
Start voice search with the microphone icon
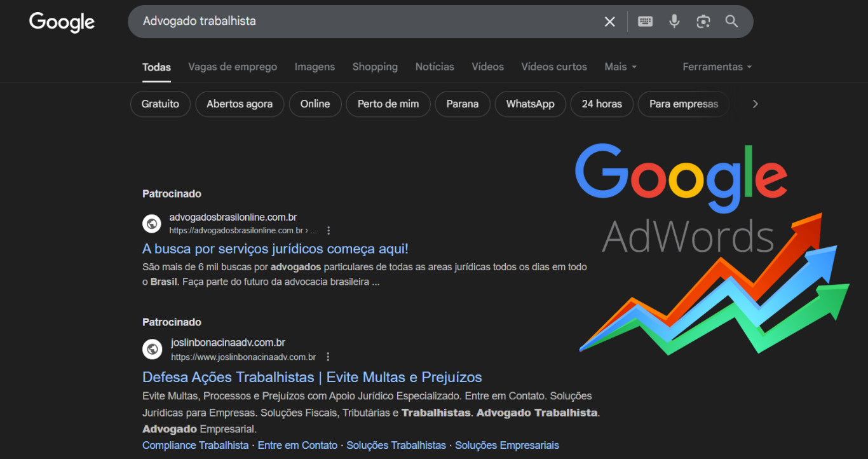[674, 22]
